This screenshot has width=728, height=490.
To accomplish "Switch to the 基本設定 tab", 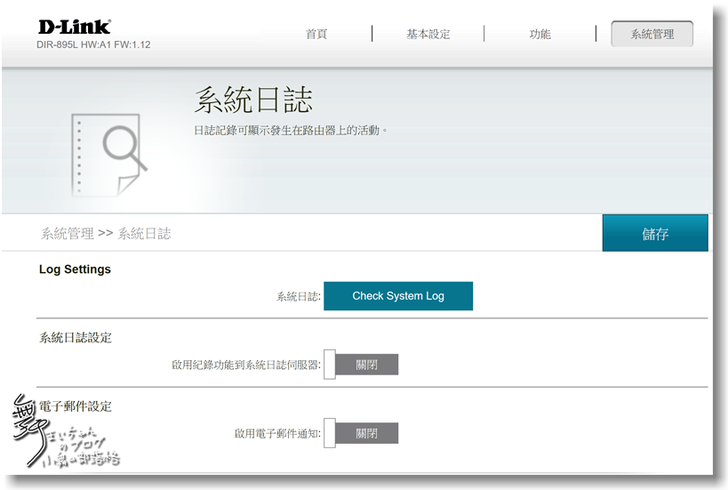I will (x=428, y=34).
